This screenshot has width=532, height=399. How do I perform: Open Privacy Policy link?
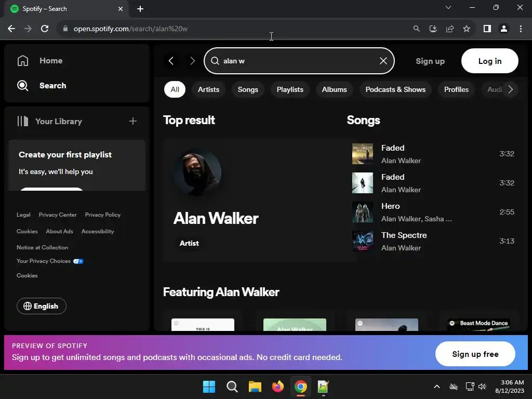pyautogui.click(x=103, y=215)
